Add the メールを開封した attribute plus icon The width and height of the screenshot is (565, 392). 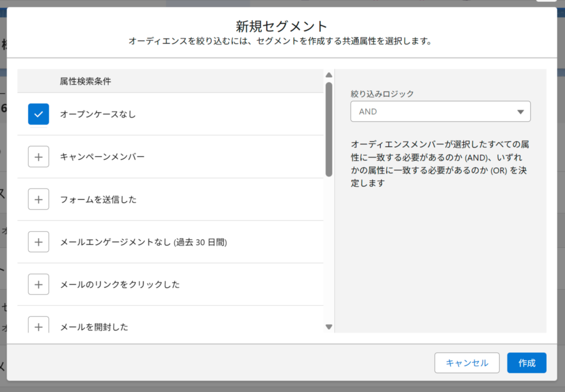39,325
